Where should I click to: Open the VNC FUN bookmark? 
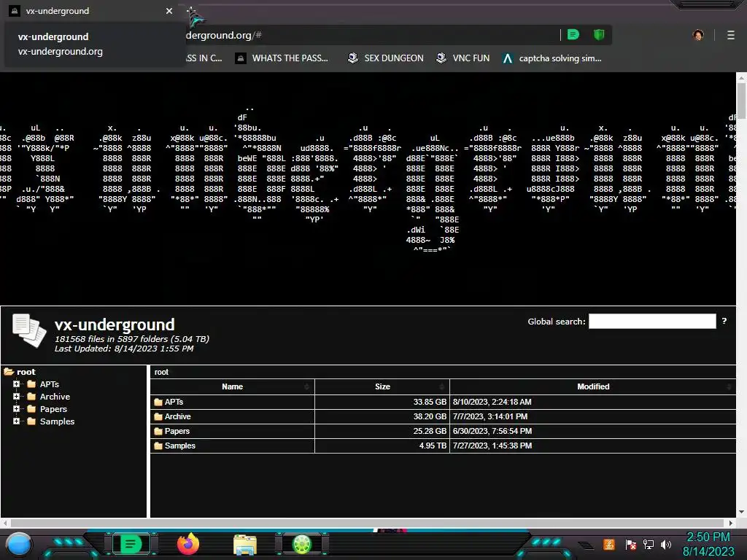462,58
